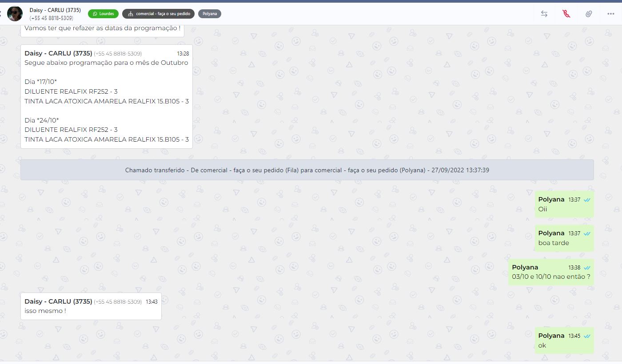622x364 pixels.
Task: Click the transfer chat arrows icon
Action: [544, 14]
